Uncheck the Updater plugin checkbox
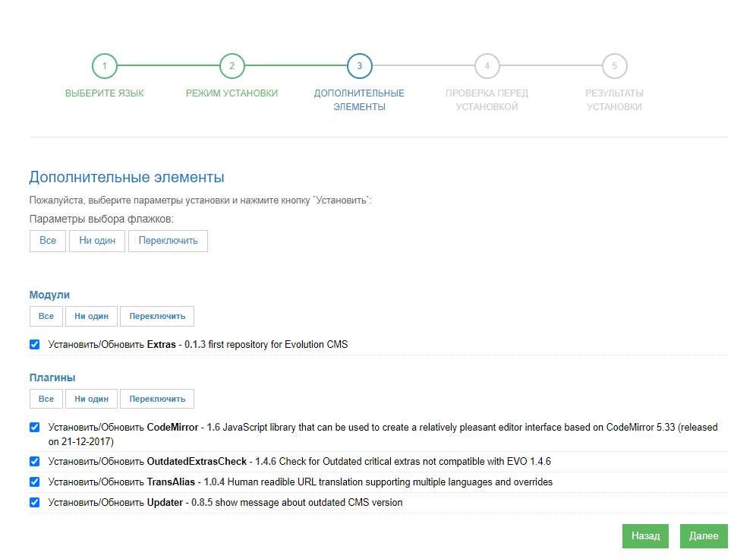 point(35,502)
